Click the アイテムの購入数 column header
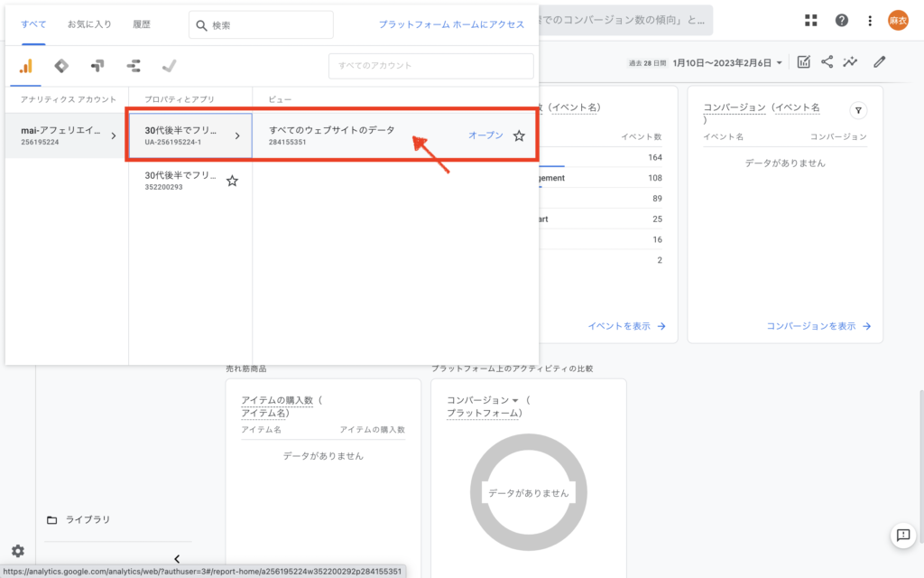This screenshot has width=924, height=578. point(373,430)
